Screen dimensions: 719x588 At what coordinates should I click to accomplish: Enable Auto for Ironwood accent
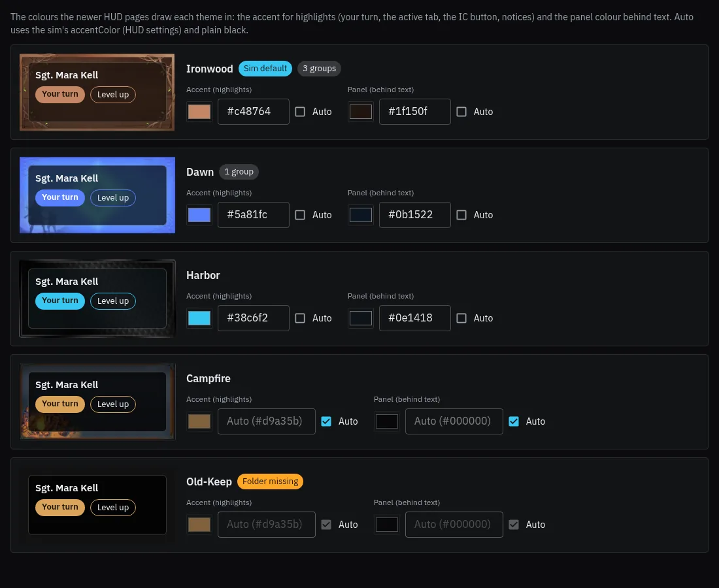(300, 112)
